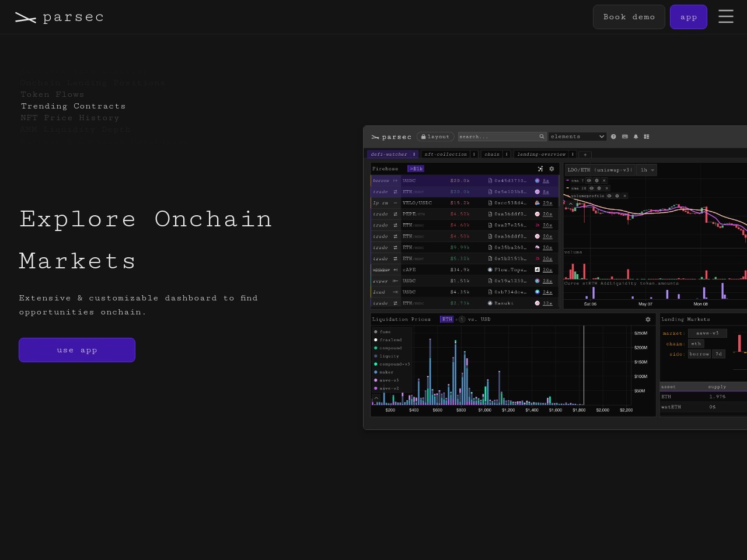Click the parsec logo in the site header

59,17
